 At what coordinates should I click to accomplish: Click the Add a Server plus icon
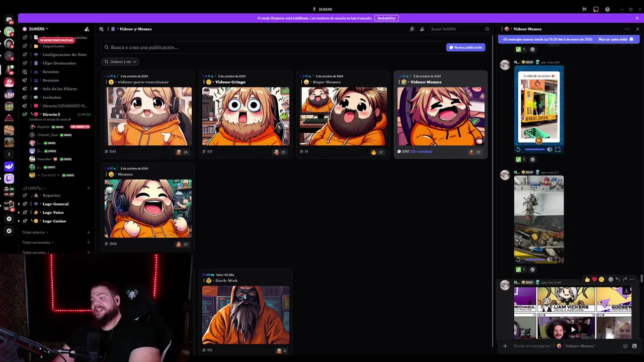coord(9,219)
